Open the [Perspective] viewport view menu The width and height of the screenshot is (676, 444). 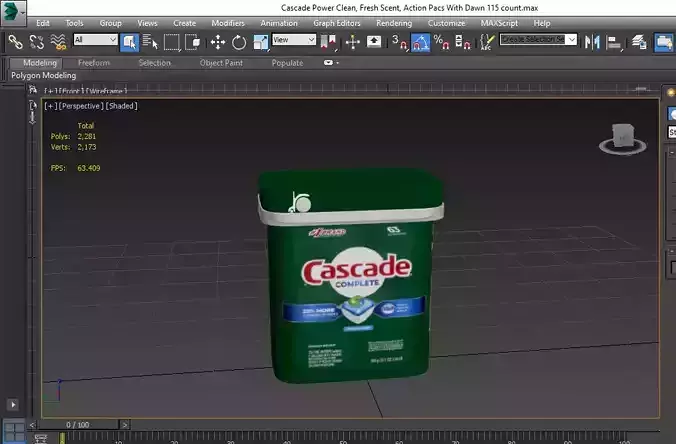click(81, 106)
